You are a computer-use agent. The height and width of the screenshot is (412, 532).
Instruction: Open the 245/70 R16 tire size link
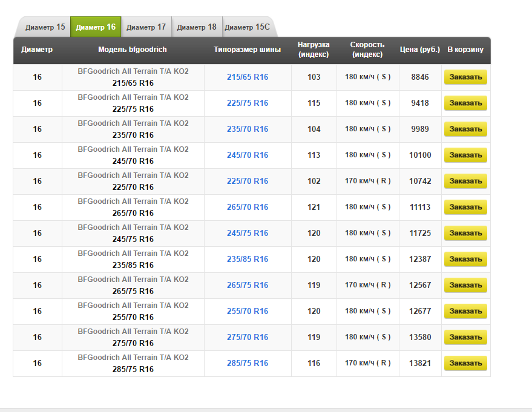(248, 155)
